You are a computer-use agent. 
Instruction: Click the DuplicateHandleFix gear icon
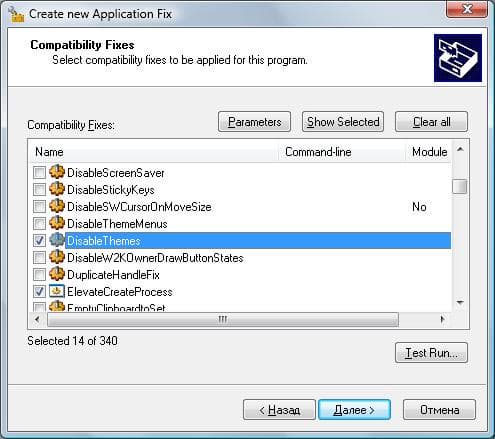57,274
